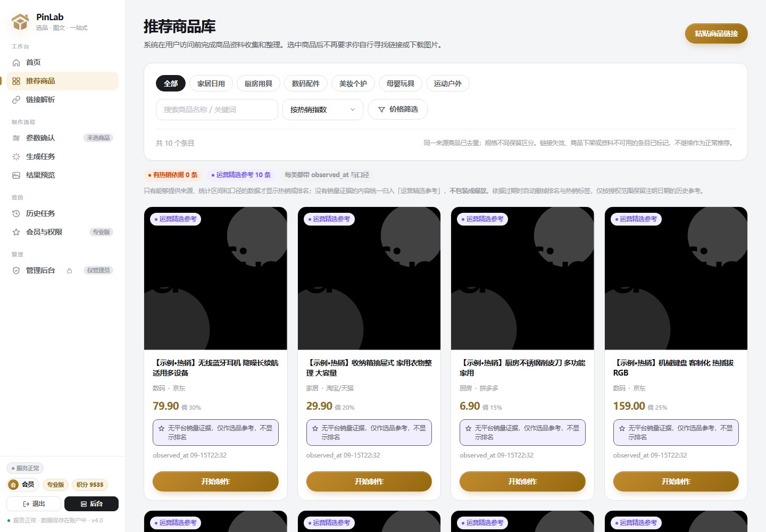Click title 【示例•热销】机械键盘 客制化 热插拔
The width and height of the screenshot is (766, 532).
[x=673, y=368]
